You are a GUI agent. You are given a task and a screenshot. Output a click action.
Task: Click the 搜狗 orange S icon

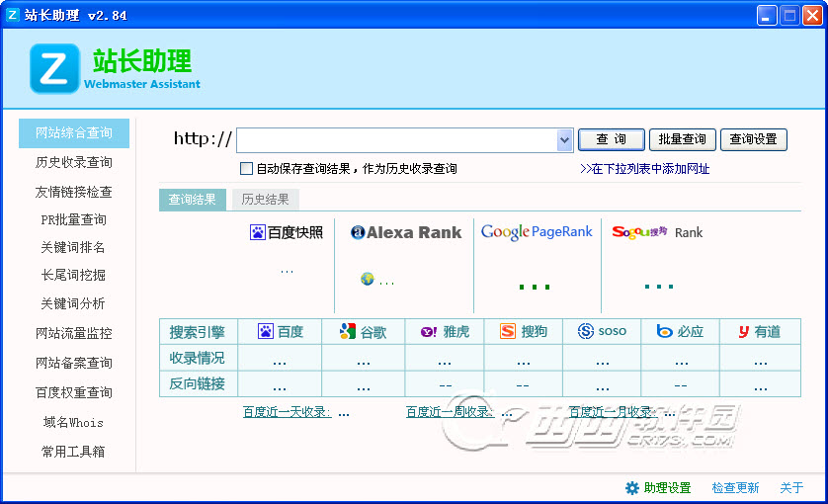(x=508, y=332)
